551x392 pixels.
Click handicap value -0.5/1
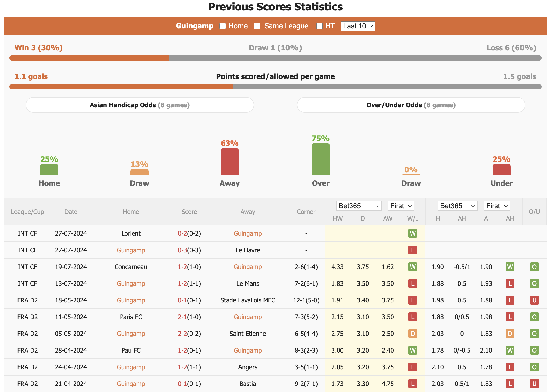[462, 267]
